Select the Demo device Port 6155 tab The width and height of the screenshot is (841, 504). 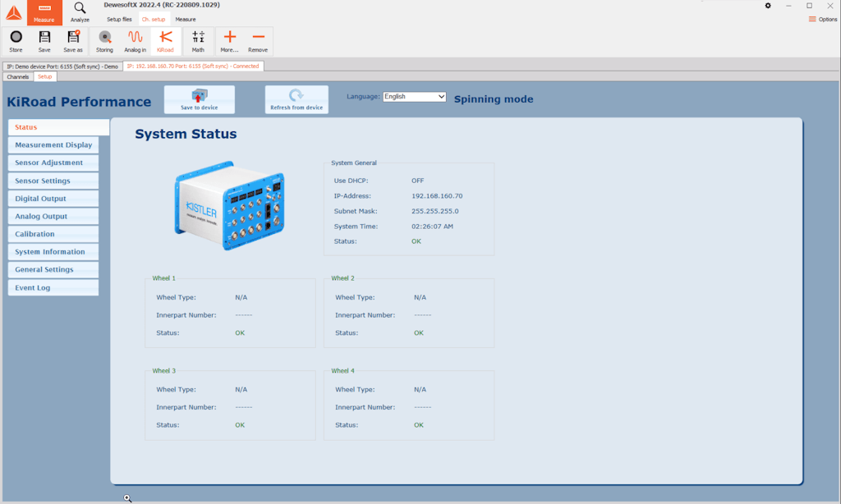(62, 66)
